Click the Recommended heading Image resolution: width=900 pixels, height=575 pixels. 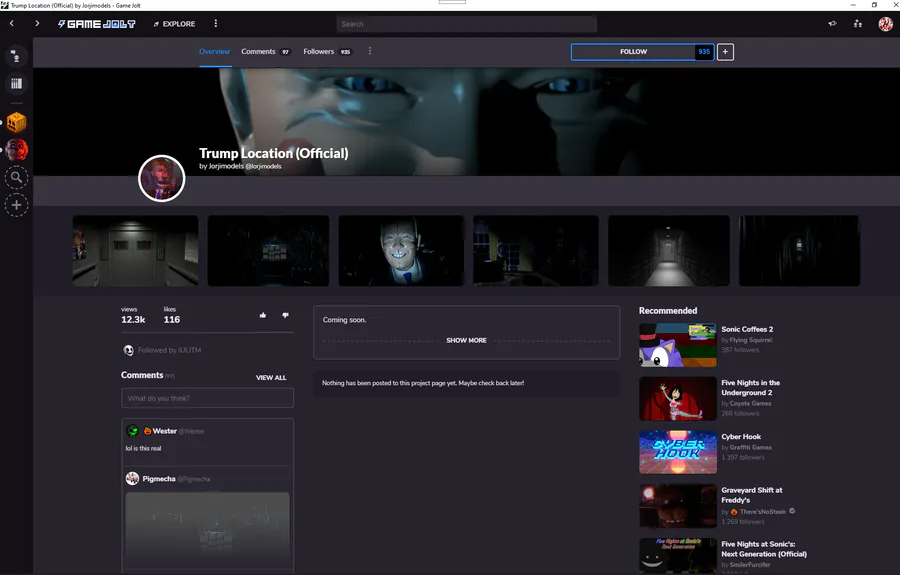(x=668, y=310)
